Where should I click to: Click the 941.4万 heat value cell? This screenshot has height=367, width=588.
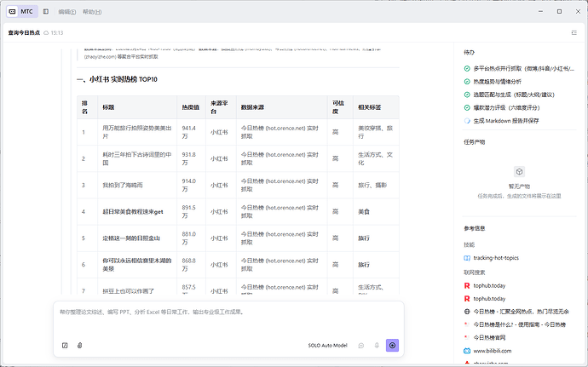[189, 132]
